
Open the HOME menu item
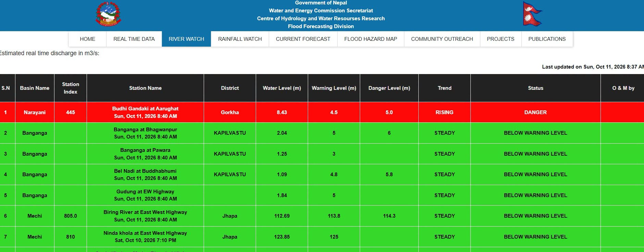88,39
